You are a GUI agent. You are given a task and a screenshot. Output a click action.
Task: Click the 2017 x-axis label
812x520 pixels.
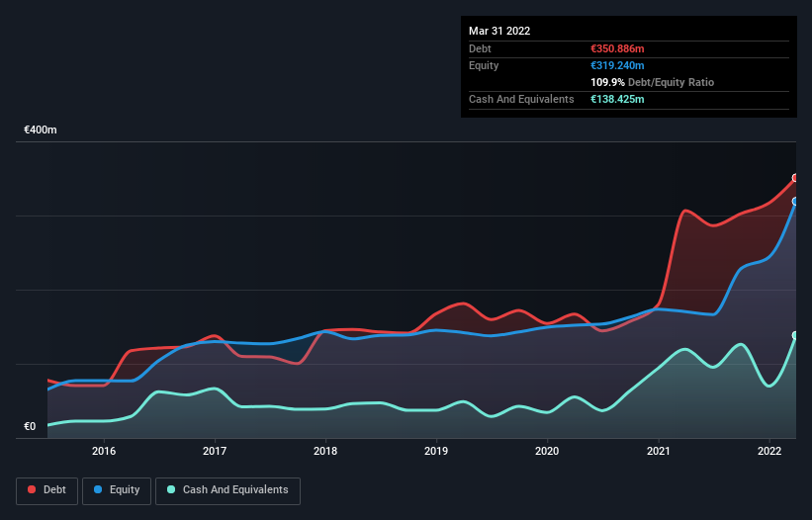point(215,451)
